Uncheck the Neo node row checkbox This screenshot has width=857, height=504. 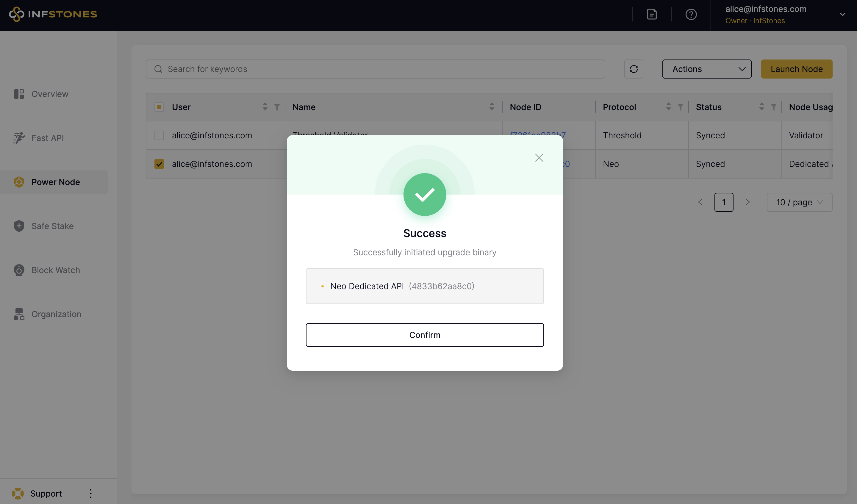[x=159, y=164]
